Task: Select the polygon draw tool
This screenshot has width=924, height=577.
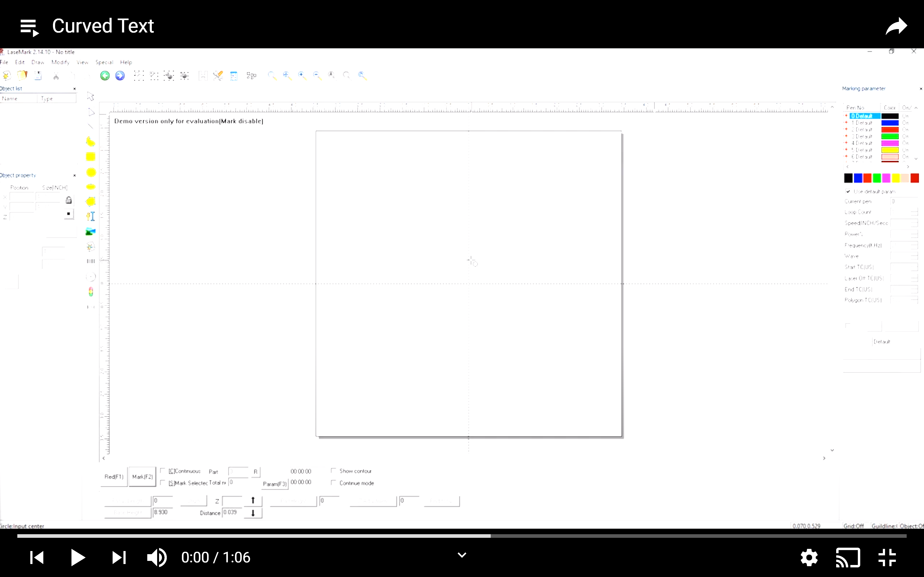Action: [90, 201]
